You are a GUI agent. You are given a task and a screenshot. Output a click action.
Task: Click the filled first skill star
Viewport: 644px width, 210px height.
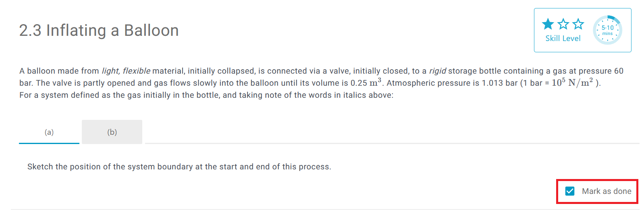(x=548, y=24)
